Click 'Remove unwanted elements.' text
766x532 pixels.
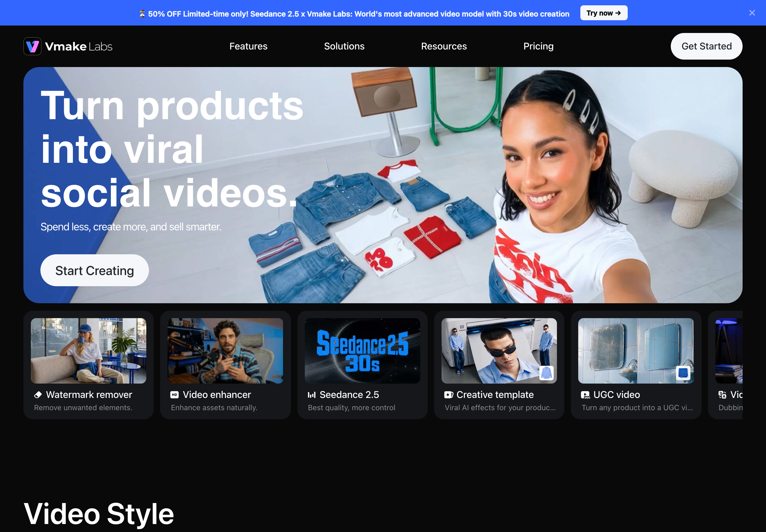83,408
